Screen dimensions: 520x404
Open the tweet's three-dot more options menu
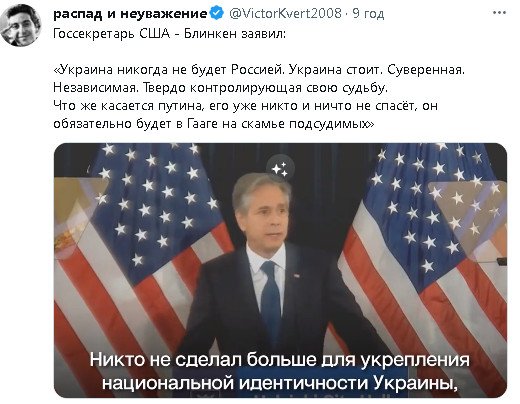[499, 13]
